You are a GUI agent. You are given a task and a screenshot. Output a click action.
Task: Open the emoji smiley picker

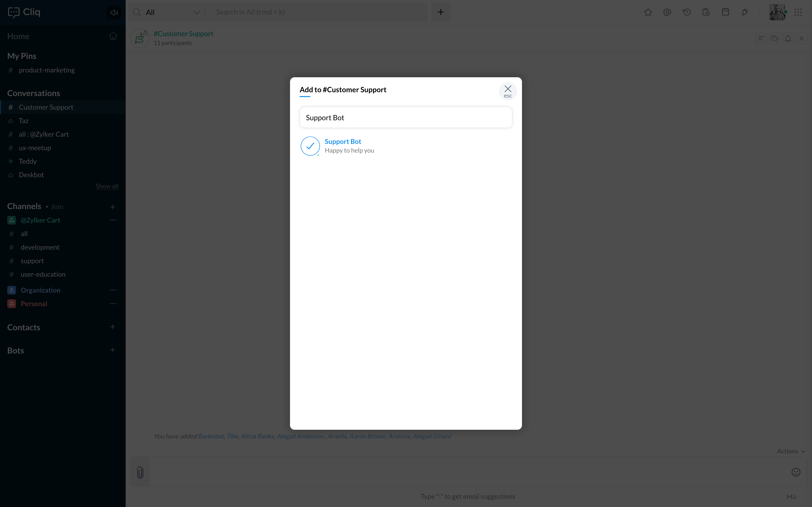[x=796, y=472]
